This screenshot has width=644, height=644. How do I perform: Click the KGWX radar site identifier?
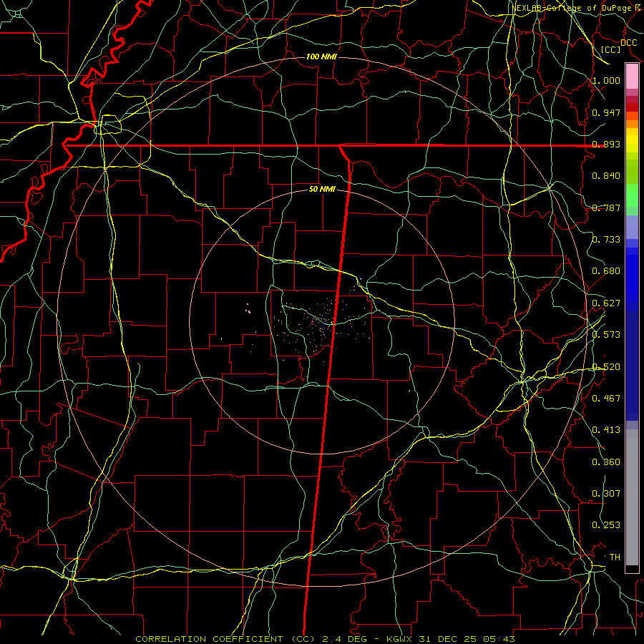(x=400, y=639)
